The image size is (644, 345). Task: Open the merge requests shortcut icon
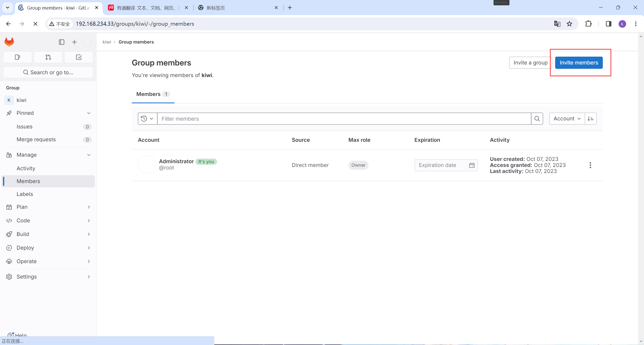[x=48, y=57]
